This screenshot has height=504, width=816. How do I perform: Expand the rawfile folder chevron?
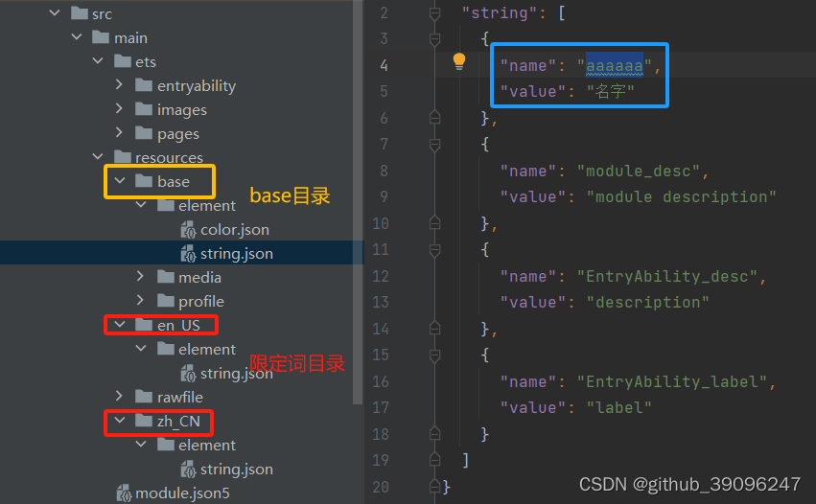click(119, 396)
